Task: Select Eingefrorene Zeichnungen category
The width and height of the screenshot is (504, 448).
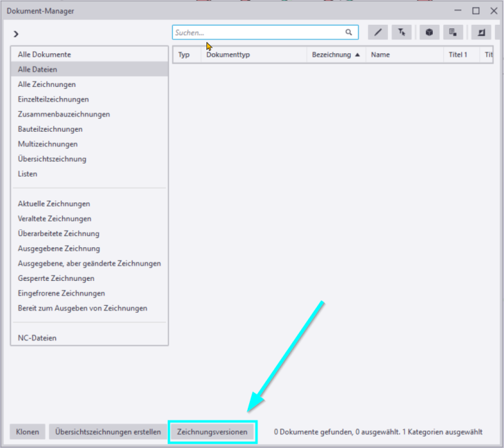Action: click(x=89, y=293)
